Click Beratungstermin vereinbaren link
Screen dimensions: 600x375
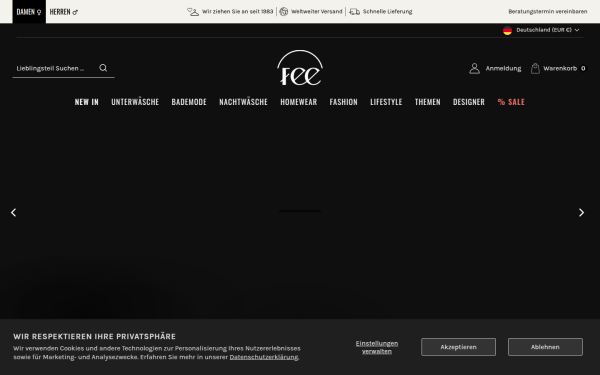point(548,11)
